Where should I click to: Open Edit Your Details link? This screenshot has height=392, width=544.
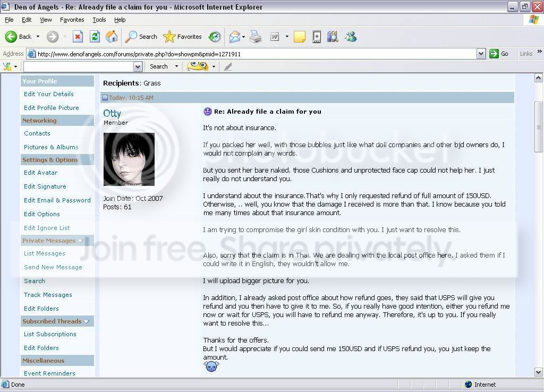tap(49, 94)
